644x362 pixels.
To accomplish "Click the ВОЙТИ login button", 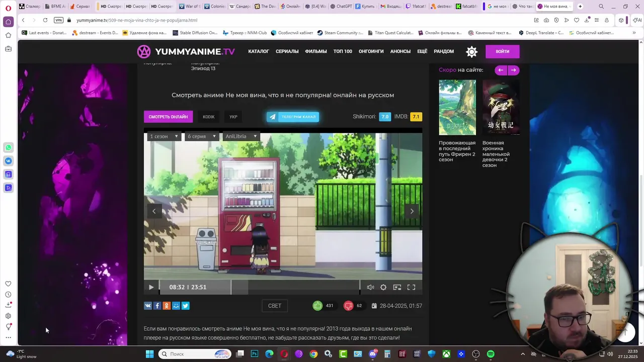I will (x=502, y=51).
